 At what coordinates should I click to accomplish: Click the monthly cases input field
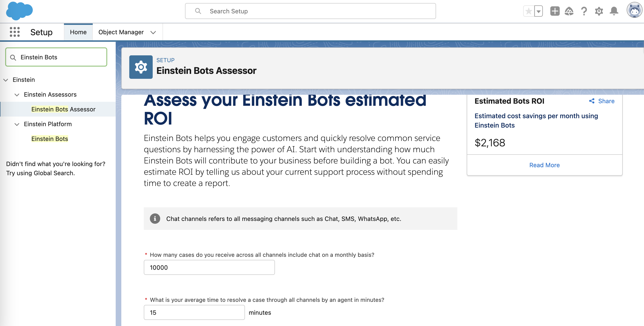pyautogui.click(x=209, y=267)
